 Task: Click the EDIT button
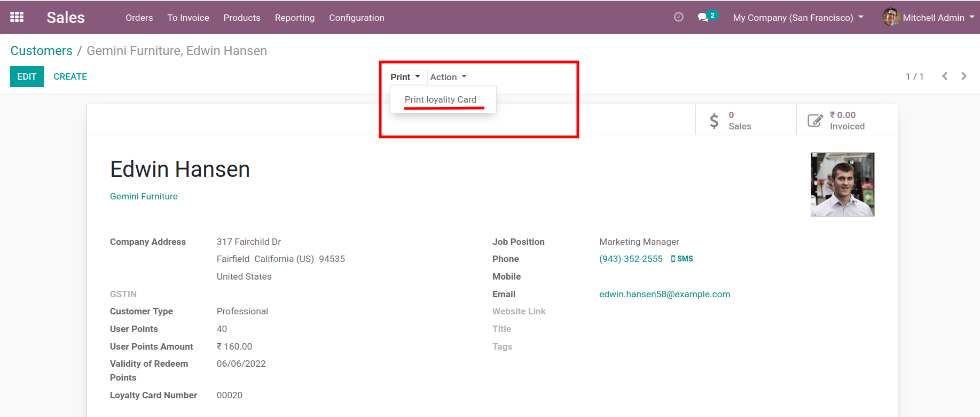pyautogui.click(x=27, y=76)
